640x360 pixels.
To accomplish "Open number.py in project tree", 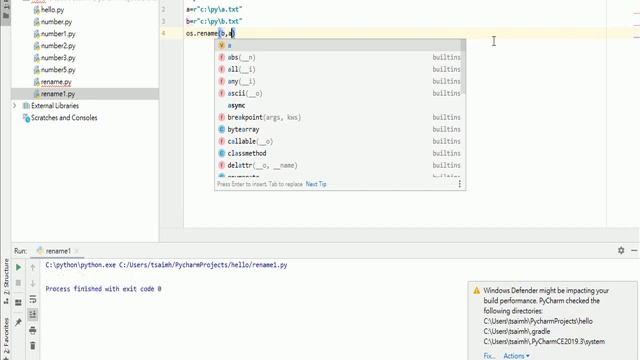I will click(56, 22).
